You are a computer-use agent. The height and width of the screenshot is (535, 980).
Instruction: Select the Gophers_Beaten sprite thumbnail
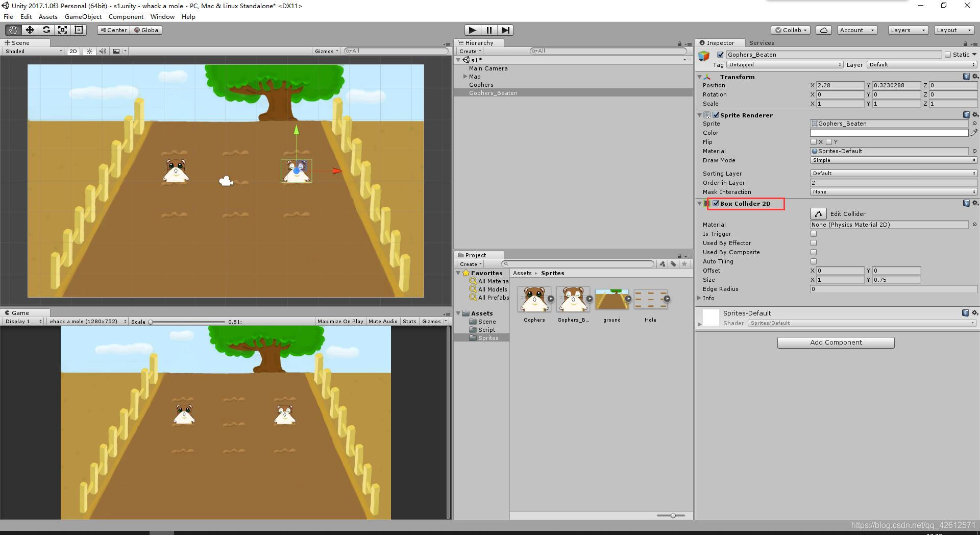coord(573,299)
